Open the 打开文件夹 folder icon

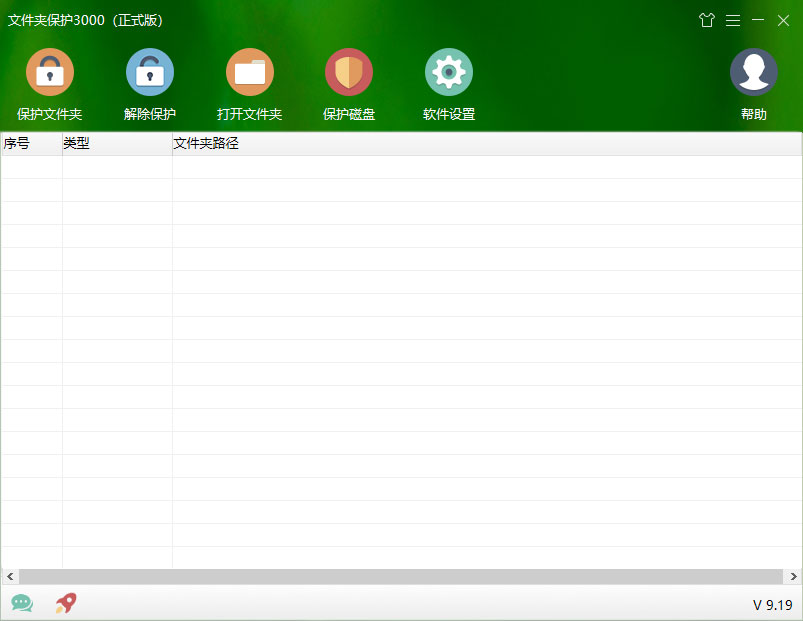point(249,72)
